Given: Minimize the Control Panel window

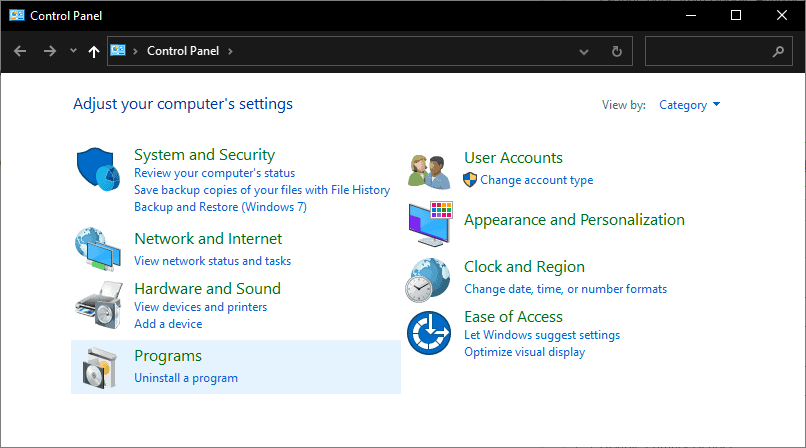Looking at the screenshot, I should [x=691, y=15].
